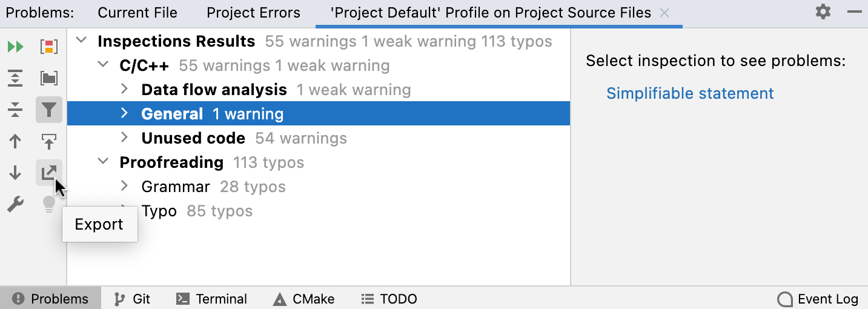Go to previous problem (up arrow)

tap(15, 142)
